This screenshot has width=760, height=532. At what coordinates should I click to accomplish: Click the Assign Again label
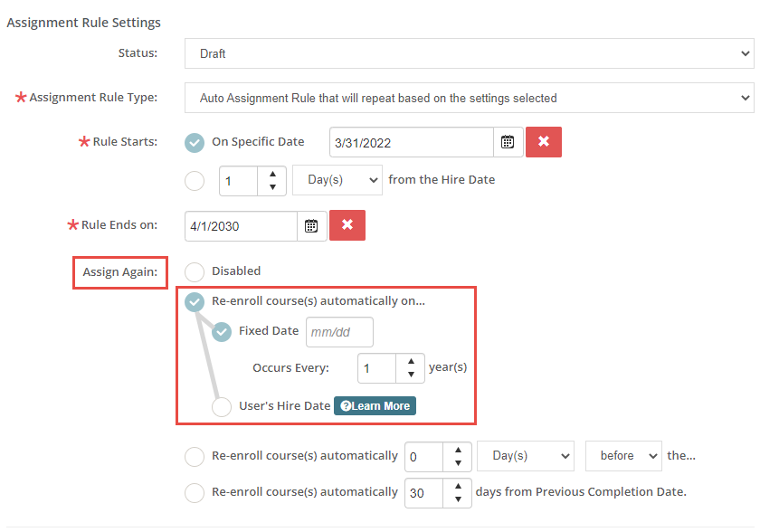tap(119, 271)
